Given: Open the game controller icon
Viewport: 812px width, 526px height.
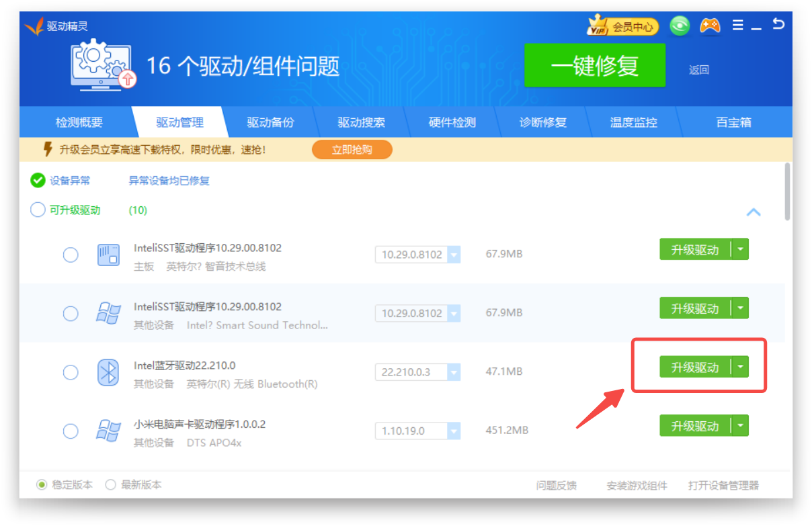Looking at the screenshot, I should point(710,26).
